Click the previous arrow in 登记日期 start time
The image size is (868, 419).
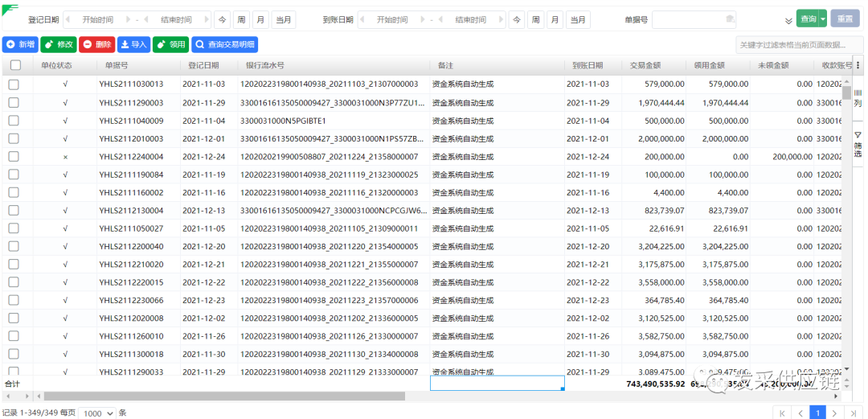(x=68, y=19)
